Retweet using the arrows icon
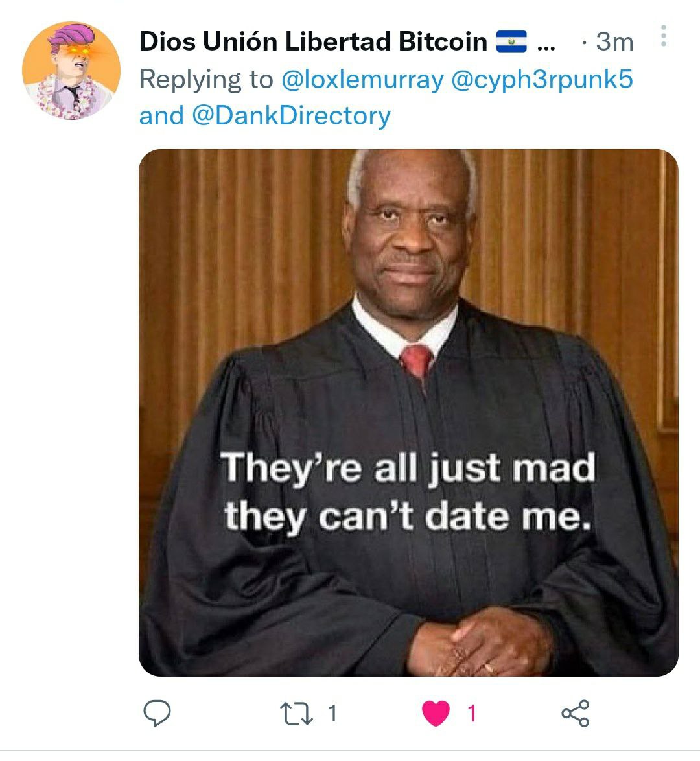 [x=296, y=714]
